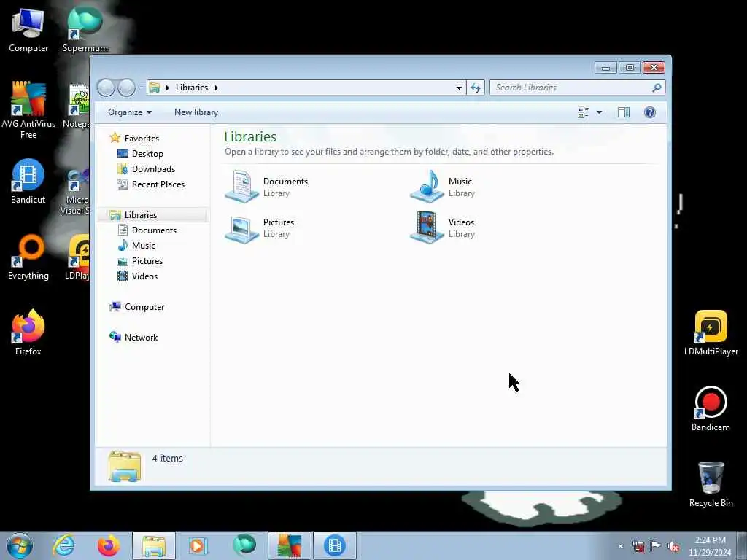Open Bandicut desktop shortcut
The height and width of the screenshot is (560, 747).
click(x=28, y=181)
